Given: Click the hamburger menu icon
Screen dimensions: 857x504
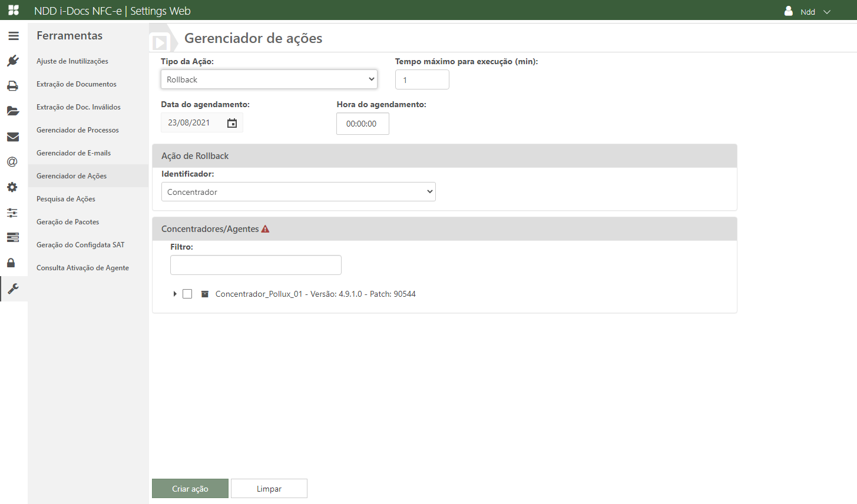Looking at the screenshot, I should 13,36.
